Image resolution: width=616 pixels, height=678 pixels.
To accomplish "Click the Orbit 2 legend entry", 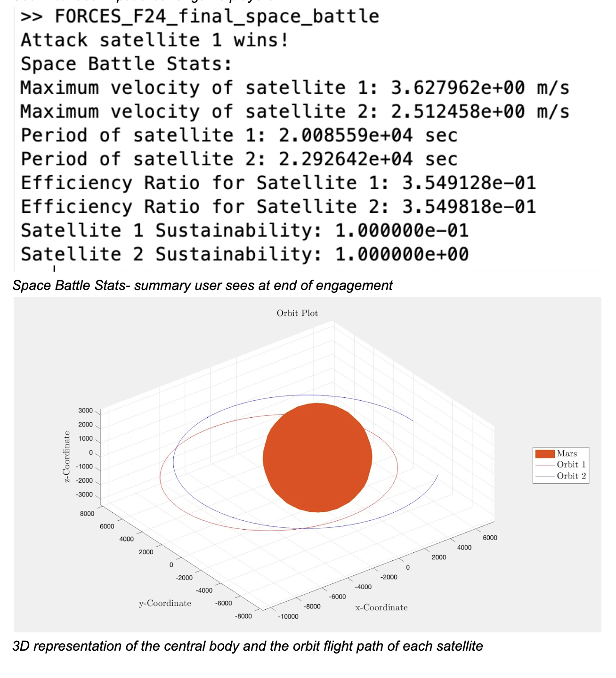I will (x=571, y=476).
